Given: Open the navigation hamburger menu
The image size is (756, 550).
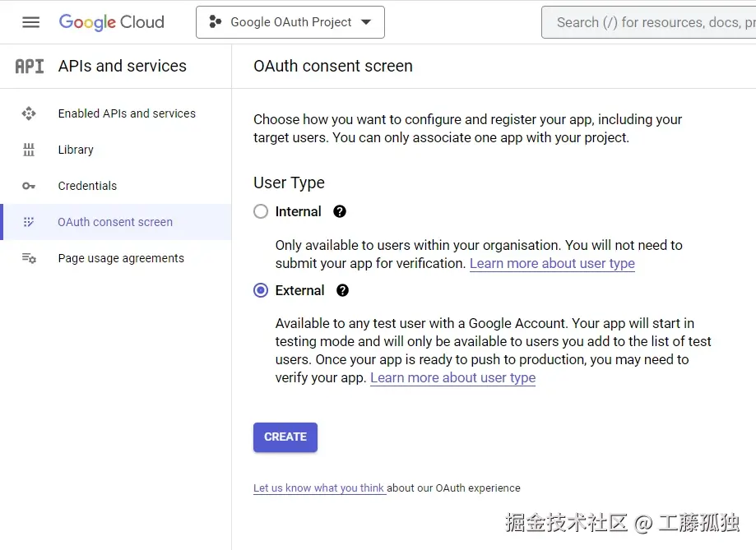Looking at the screenshot, I should pyautogui.click(x=30, y=22).
